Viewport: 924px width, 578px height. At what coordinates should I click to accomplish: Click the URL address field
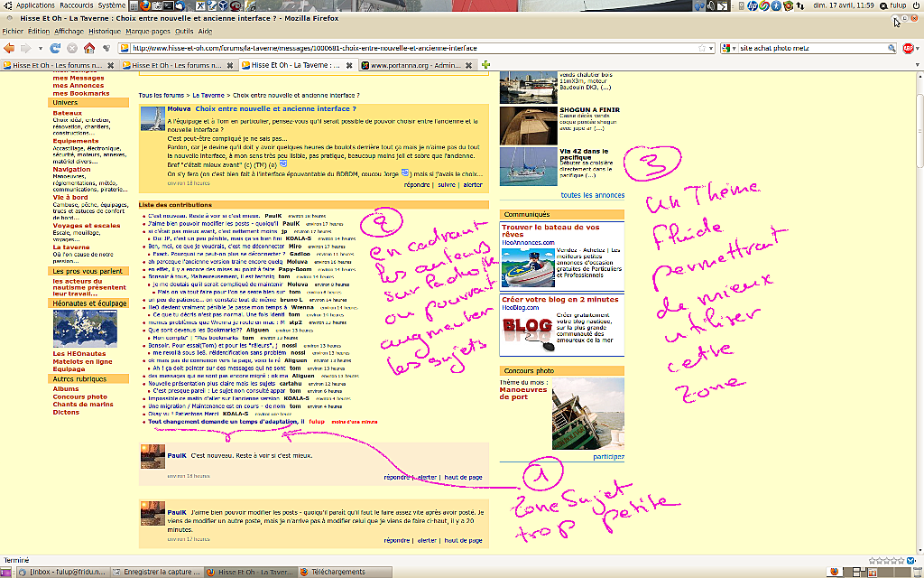[412, 49]
